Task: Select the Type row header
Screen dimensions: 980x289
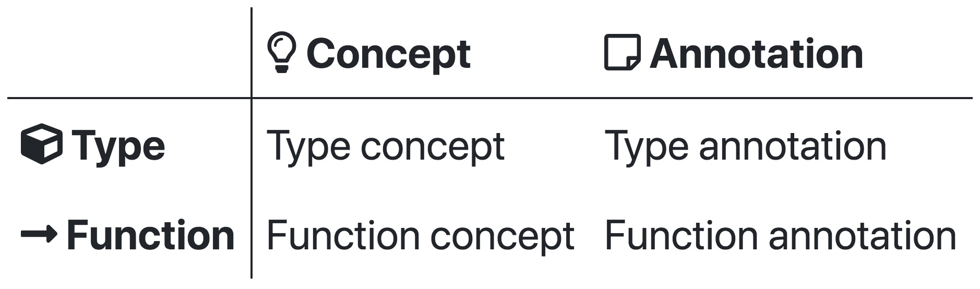Action: [x=93, y=146]
